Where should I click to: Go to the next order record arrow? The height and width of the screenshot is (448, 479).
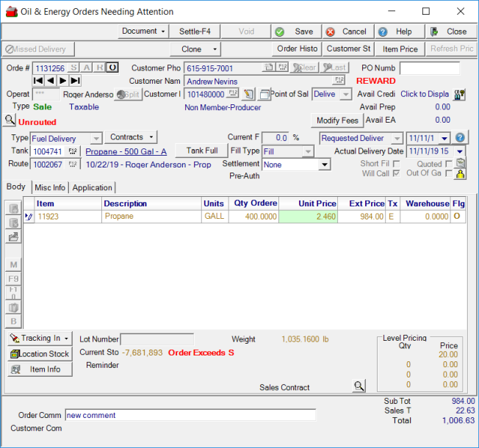(63, 81)
